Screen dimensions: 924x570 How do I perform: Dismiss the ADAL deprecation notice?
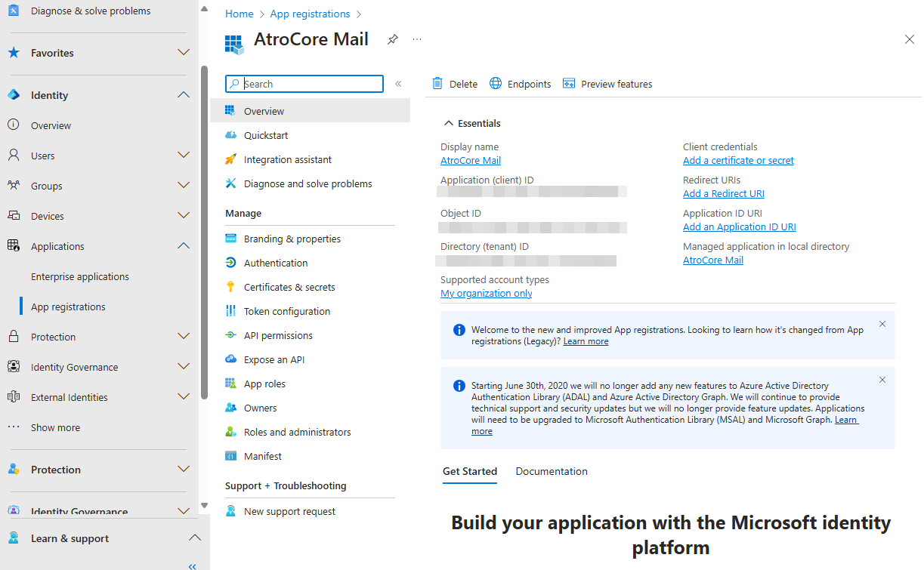[x=882, y=380]
